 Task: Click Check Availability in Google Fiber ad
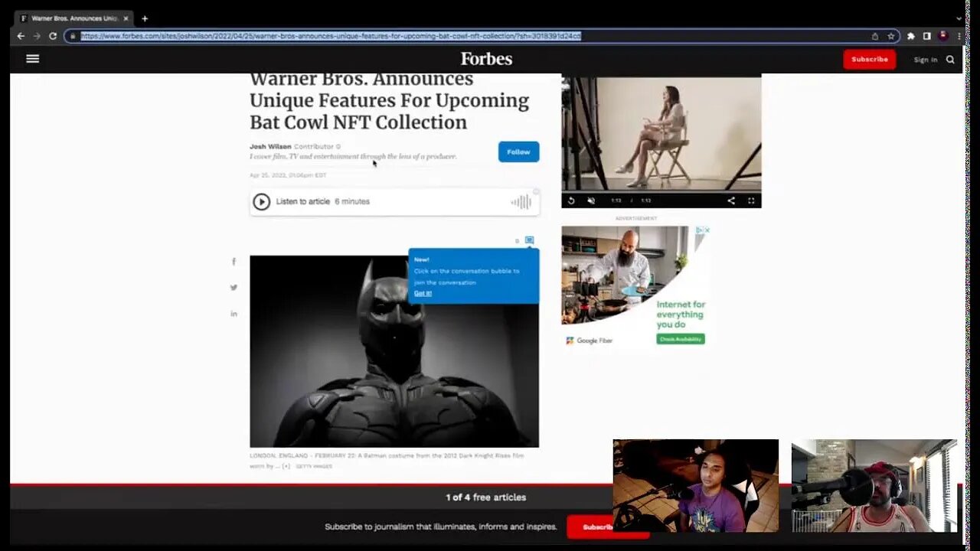pyautogui.click(x=680, y=339)
